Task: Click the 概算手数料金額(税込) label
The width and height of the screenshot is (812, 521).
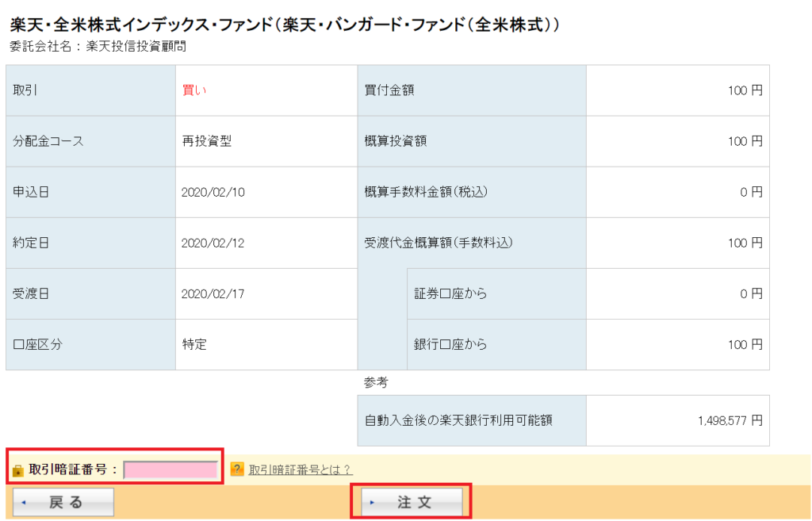Action: pyautogui.click(x=426, y=192)
